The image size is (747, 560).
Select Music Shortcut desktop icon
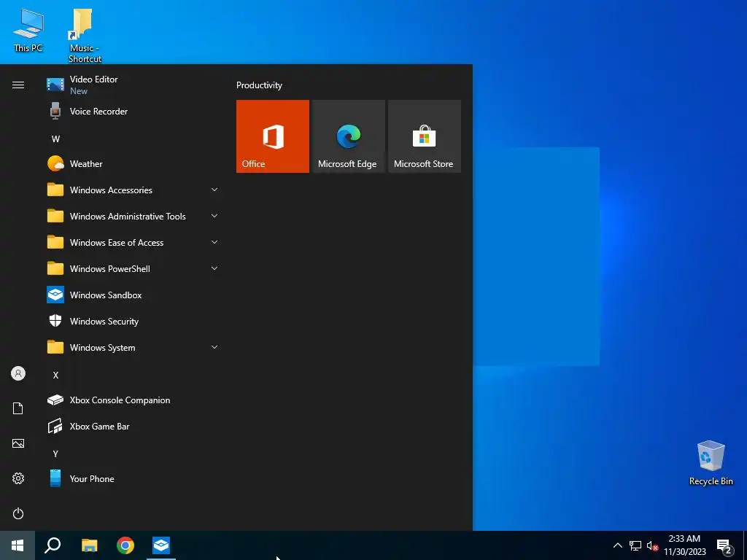[85, 36]
